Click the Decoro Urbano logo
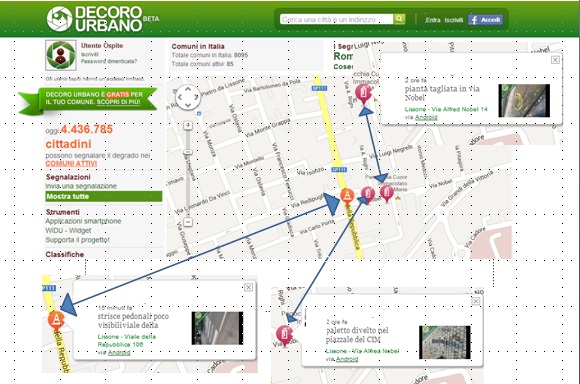Viewport: 580px width, 384px height. 103,18
